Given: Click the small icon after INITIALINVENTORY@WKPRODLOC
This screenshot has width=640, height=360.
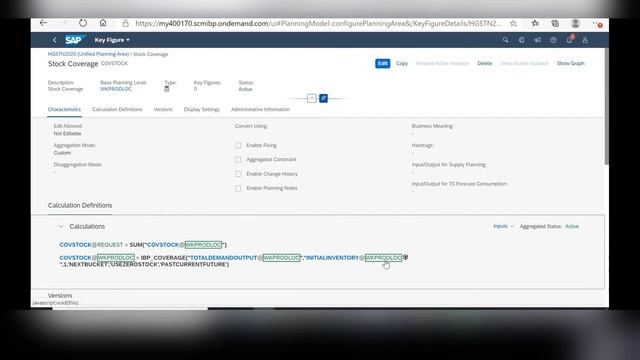Looking at the screenshot, I should (x=405, y=258).
